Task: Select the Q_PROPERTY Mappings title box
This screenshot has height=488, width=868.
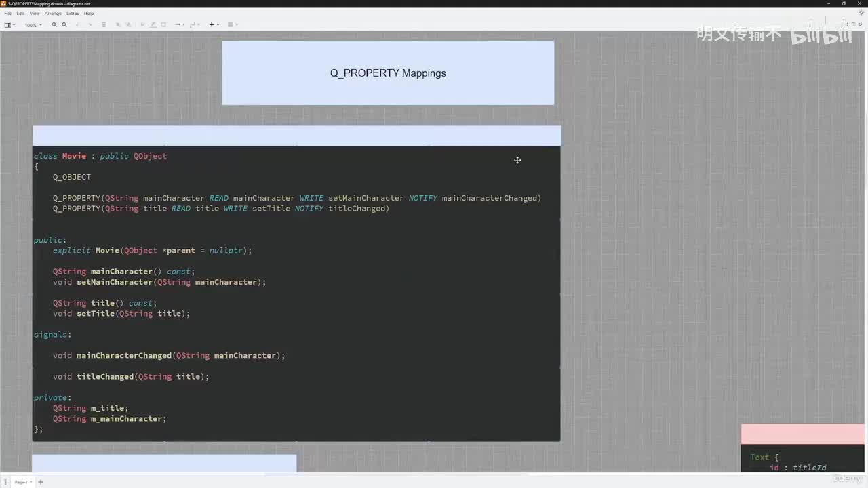Action: click(x=388, y=73)
